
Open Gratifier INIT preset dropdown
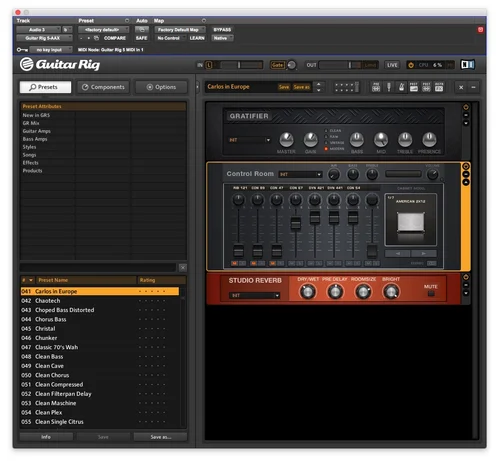[x=249, y=140]
